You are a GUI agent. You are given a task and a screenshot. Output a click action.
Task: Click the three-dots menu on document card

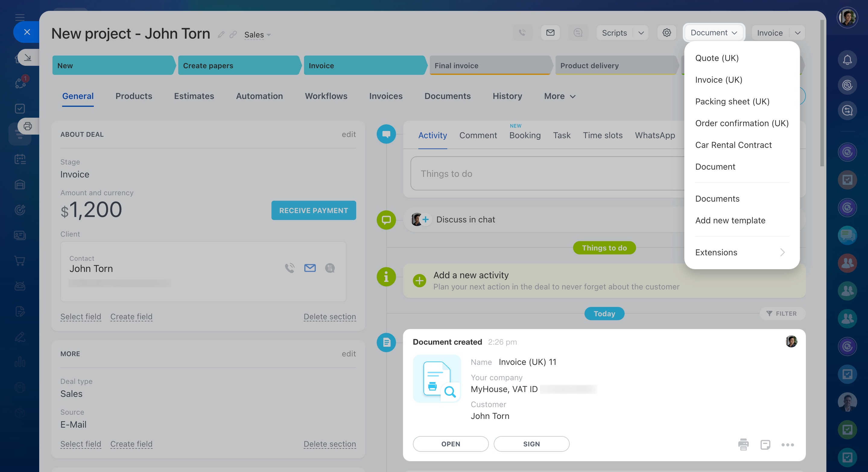click(787, 445)
